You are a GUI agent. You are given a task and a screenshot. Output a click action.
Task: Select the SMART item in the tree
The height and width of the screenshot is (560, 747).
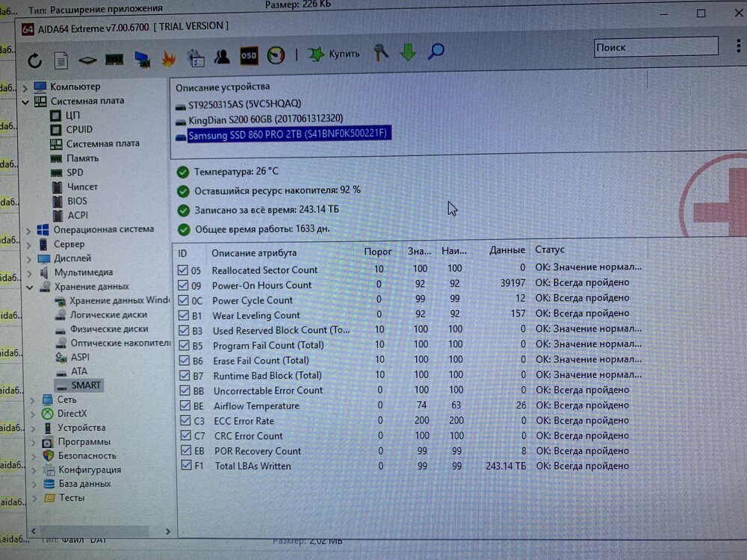point(86,385)
